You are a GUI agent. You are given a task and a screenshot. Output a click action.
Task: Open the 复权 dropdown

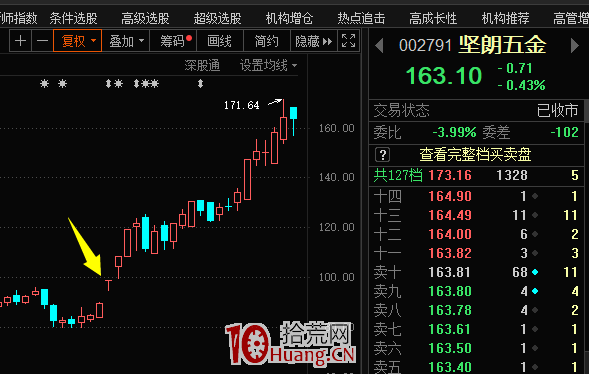click(78, 41)
